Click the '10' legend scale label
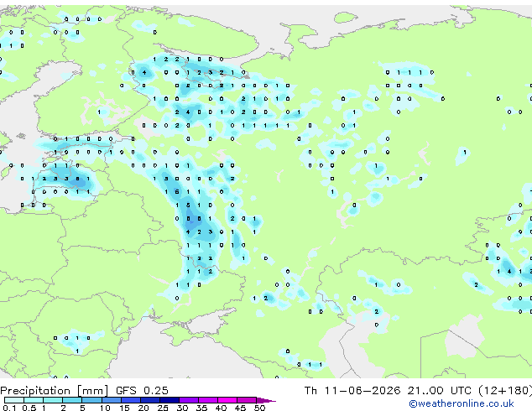 coord(105,408)
